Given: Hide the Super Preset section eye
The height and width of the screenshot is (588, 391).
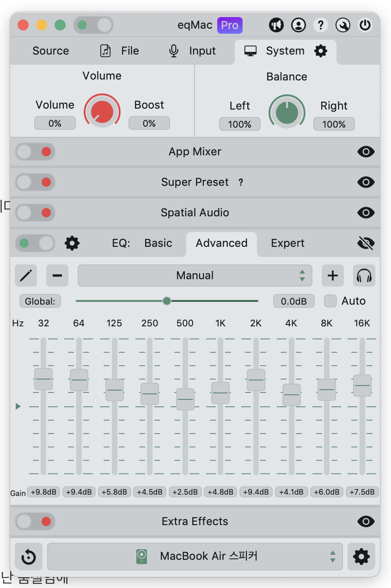Looking at the screenshot, I should coord(366,182).
